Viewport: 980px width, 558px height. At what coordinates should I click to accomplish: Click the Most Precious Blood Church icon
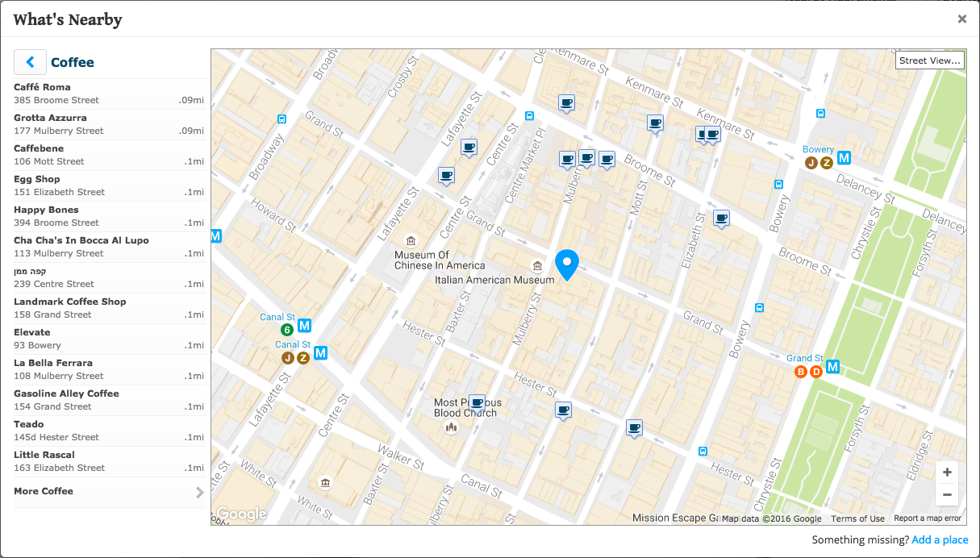coord(452,427)
